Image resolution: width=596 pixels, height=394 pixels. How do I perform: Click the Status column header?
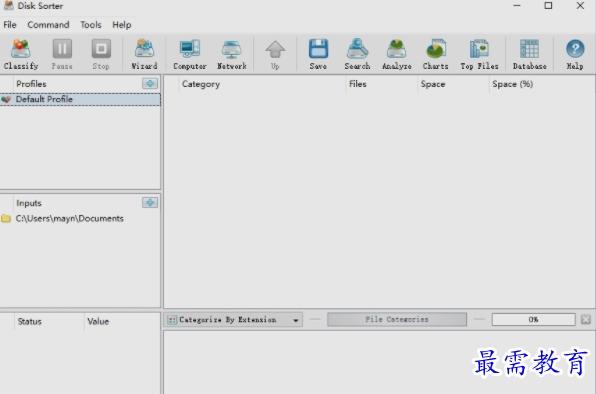tap(49, 321)
